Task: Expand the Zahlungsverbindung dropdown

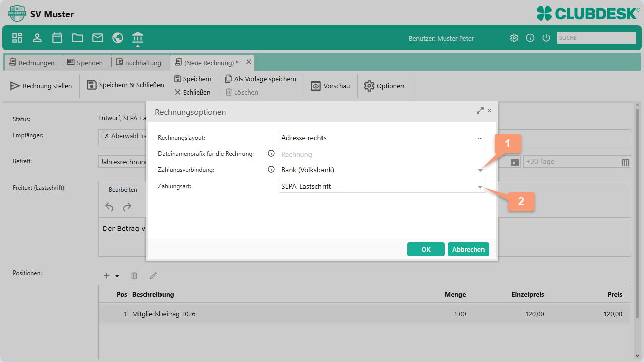Action: 480,170
